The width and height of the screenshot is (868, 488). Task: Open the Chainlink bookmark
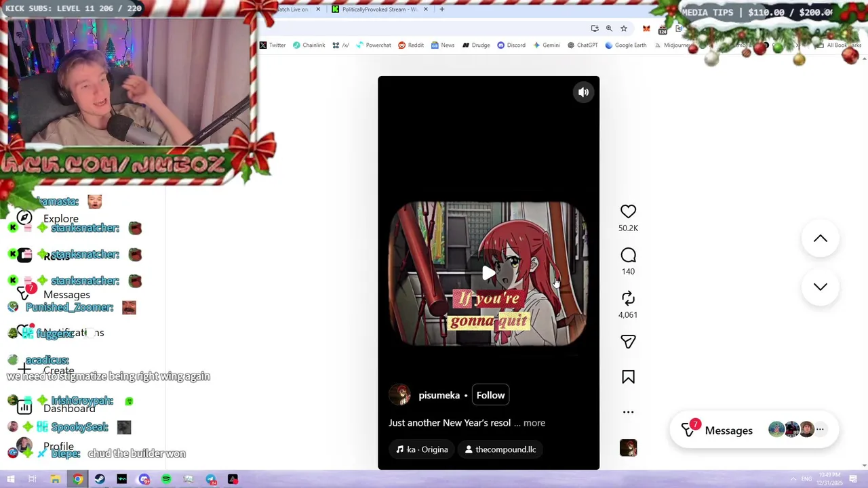[x=309, y=45]
